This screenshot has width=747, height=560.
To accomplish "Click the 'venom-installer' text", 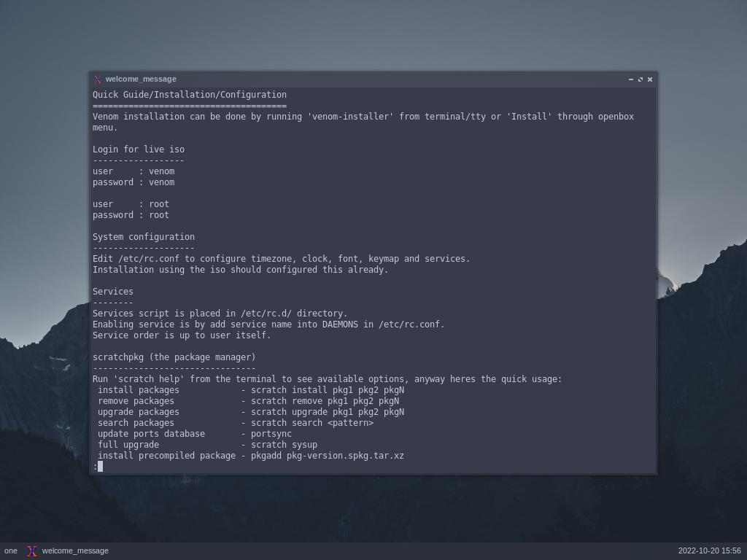I will (351, 117).
